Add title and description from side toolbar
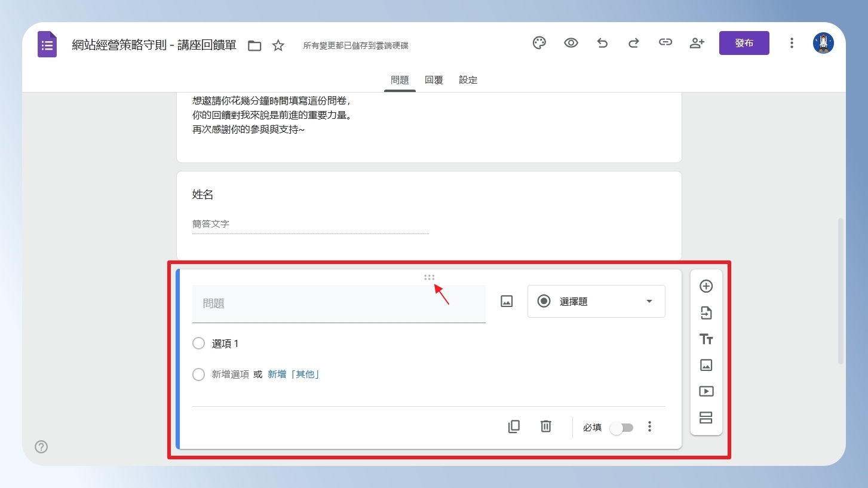 point(706,339)
